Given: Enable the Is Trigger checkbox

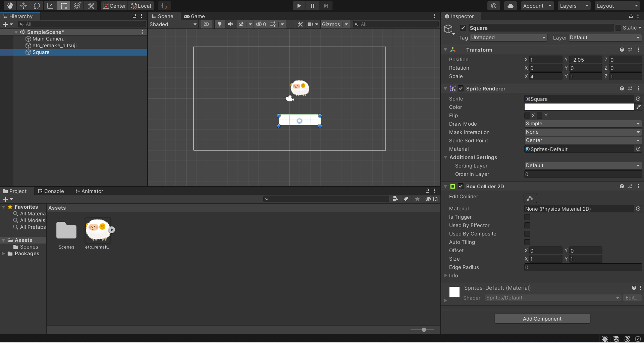Looking at the screenshot, I should [527, 217].
